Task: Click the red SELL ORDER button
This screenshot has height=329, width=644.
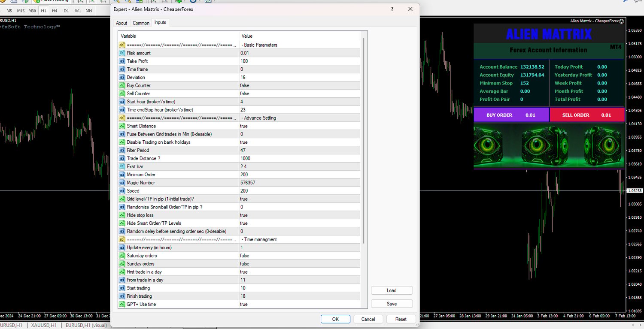Action: click(x=587, y=115)
